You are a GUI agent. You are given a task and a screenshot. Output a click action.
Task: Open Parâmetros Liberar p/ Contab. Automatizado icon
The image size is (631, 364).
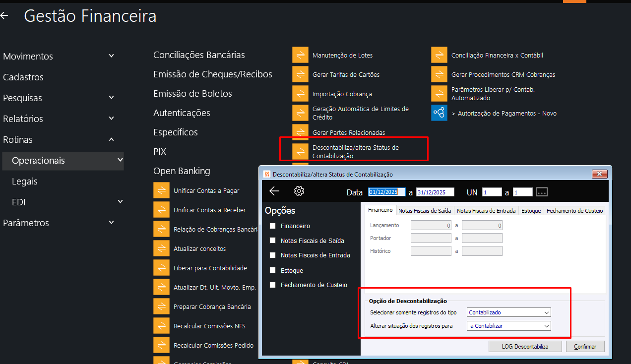[x=439, y=94]
